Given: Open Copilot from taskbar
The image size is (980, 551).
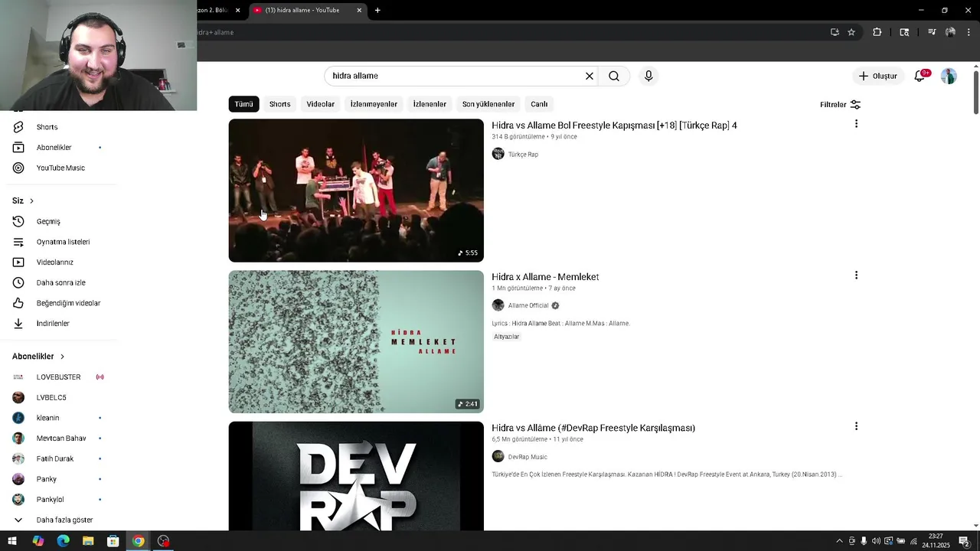Looking at the screenshot, I should point(38,541).
